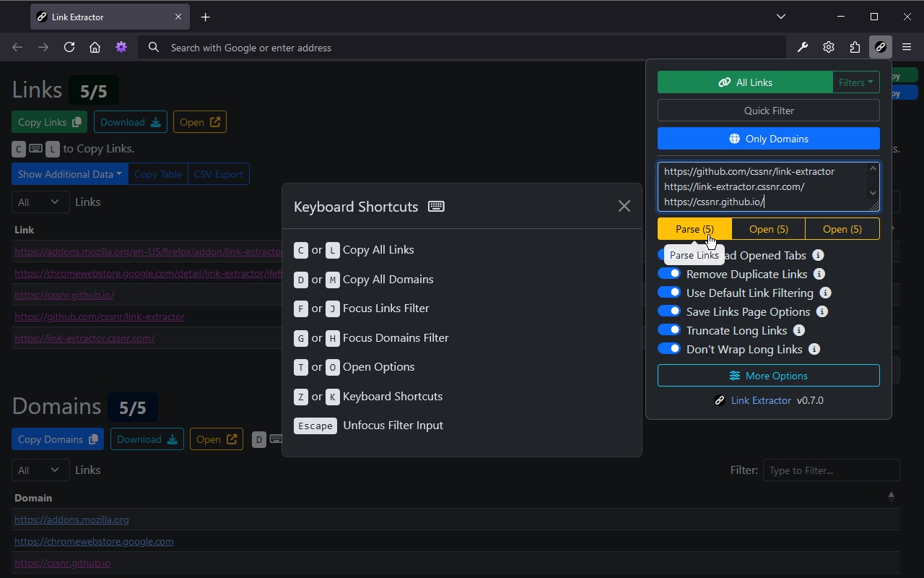Viewport: 924px width, 578px height.
Task: Click the domains Type to Filter input
Action: [x=831, y=470]
